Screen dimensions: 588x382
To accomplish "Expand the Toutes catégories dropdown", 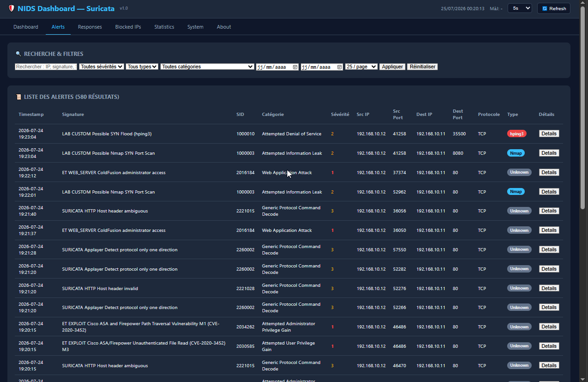I will (x=207, y=67).
